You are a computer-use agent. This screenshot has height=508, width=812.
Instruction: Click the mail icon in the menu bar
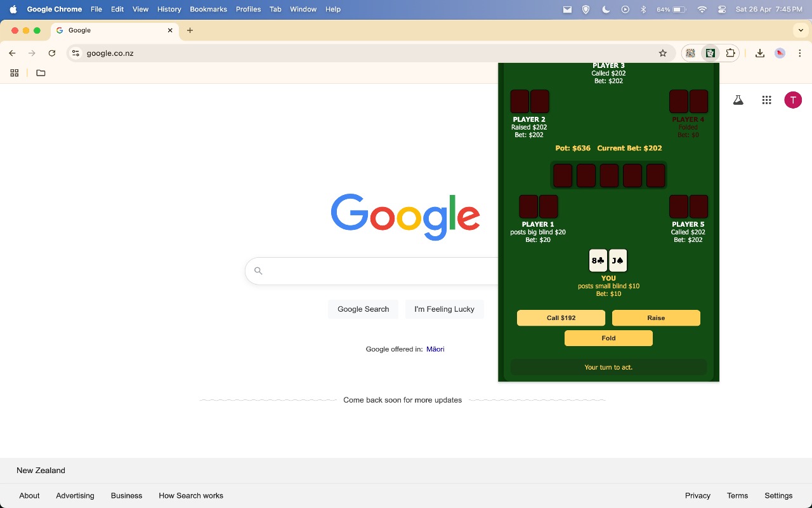point(567,10)
